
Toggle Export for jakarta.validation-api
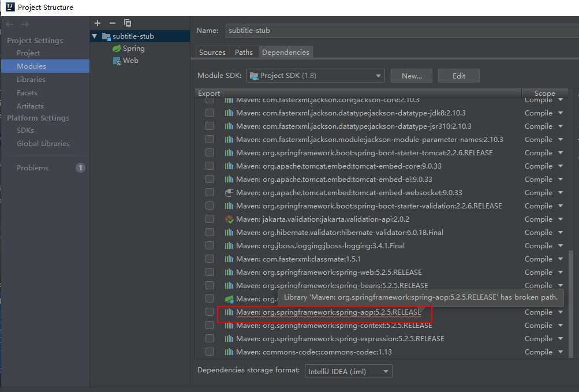(x=210, y=219)
